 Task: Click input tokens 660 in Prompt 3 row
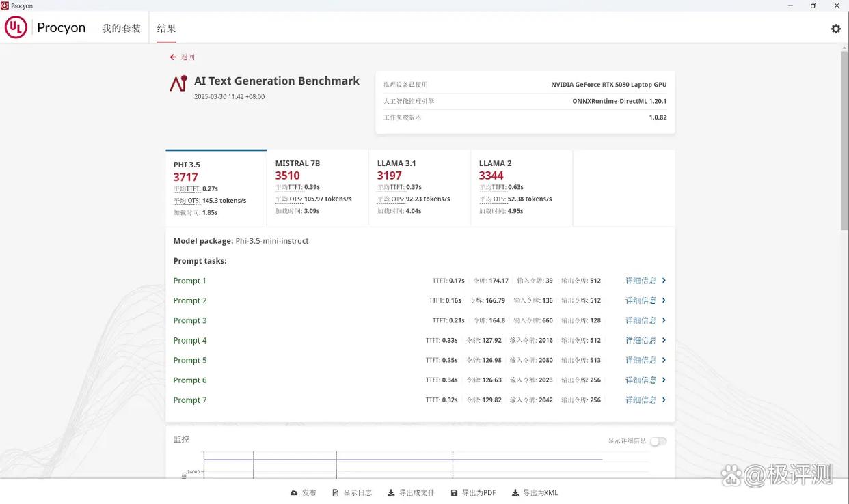[x=548, y=320]
